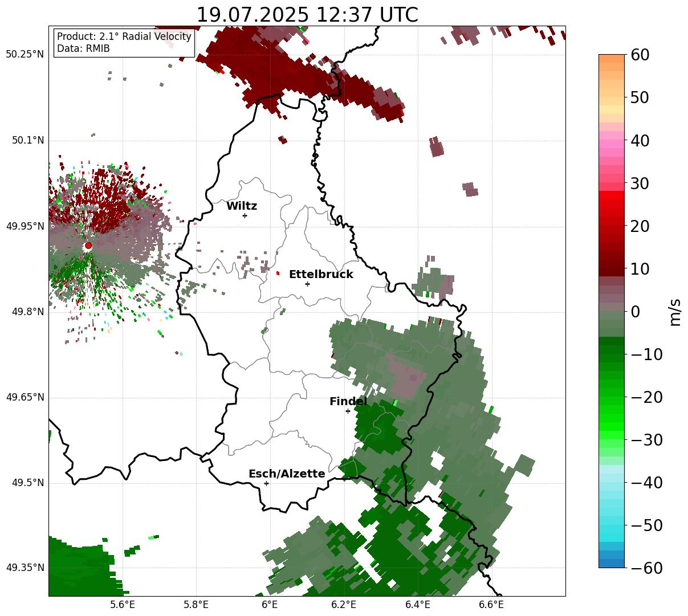Click the colorbar label 30
688x616 pixels.
point(641,183)
